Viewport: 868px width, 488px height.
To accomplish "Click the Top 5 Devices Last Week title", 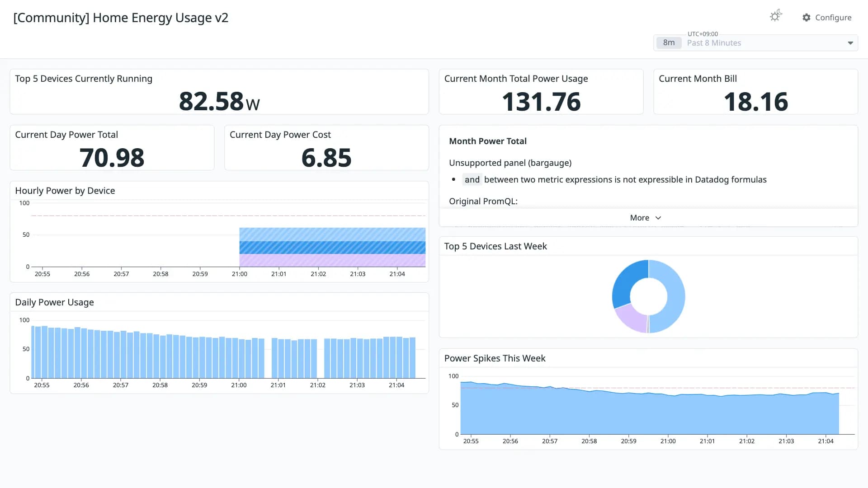I will pyautogui.click(x=495, y=246).
